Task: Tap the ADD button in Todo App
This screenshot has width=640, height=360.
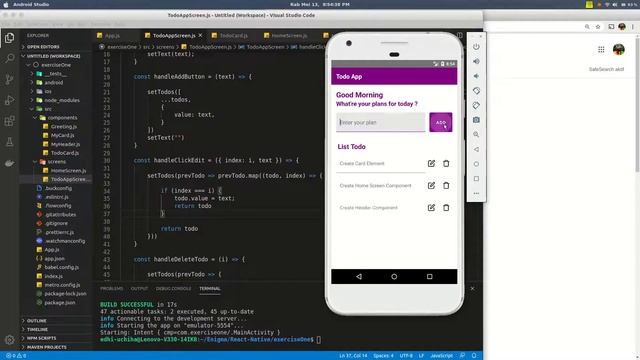Action: tap(441, 122)
